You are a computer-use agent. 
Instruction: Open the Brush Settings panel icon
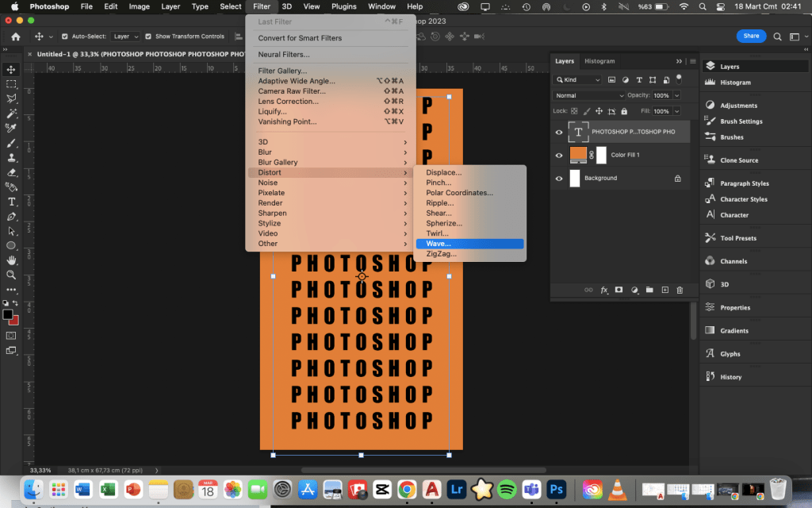point(710,121)
